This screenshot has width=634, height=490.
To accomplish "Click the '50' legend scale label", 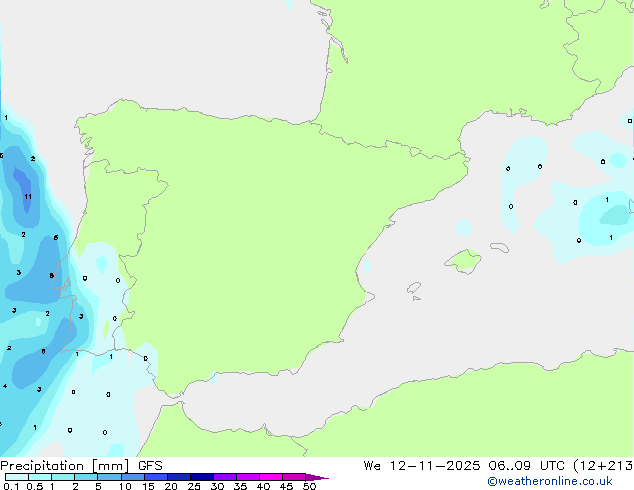I will [x=309, y=486].
